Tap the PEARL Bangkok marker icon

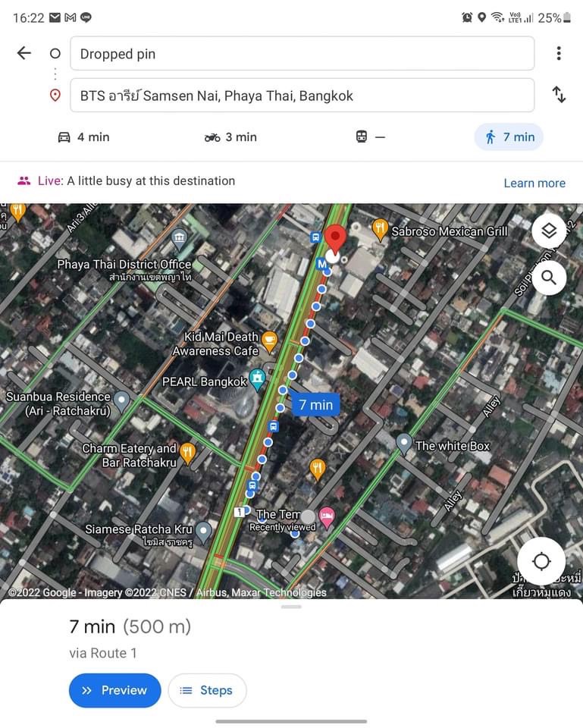(x=257, y=379)
